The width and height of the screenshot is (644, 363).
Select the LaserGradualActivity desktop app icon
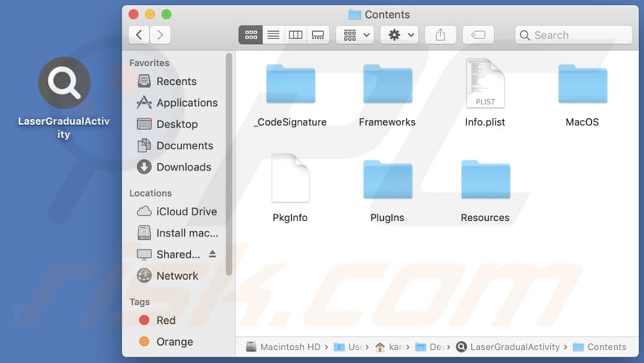(x=64, y=83)
